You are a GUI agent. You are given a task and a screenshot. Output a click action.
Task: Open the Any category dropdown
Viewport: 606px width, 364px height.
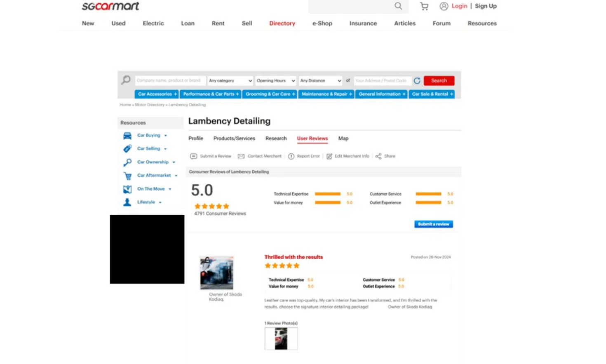click(x=230, y=81)
